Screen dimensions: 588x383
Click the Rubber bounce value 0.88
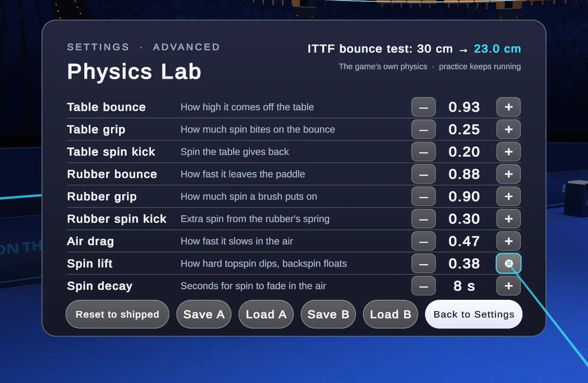(x=464, y=174)
